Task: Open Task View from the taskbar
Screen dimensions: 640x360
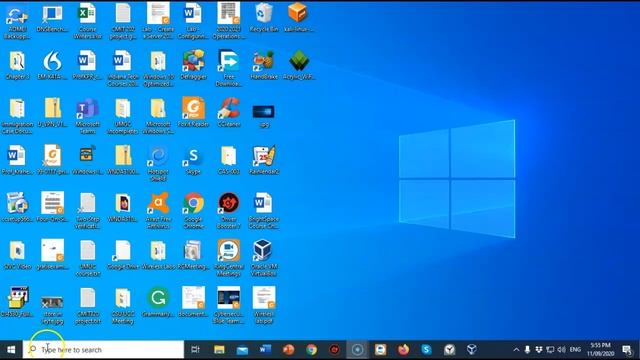Action: 196,350
